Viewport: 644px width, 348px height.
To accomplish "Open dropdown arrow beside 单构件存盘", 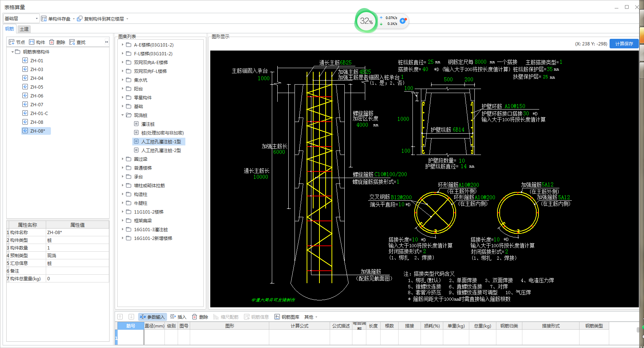I will (x=74, y=19).
